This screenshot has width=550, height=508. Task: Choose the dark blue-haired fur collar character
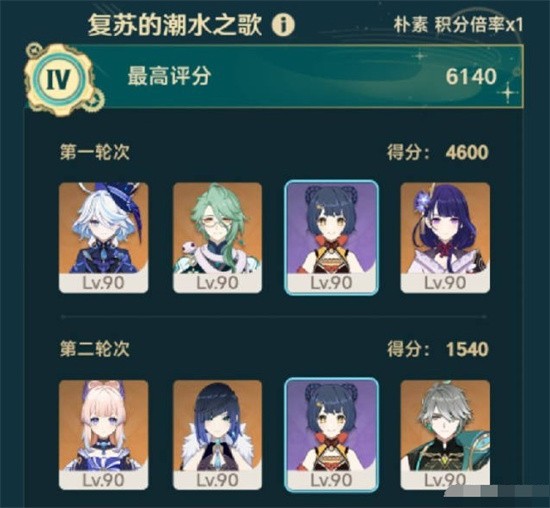point(217,435)
